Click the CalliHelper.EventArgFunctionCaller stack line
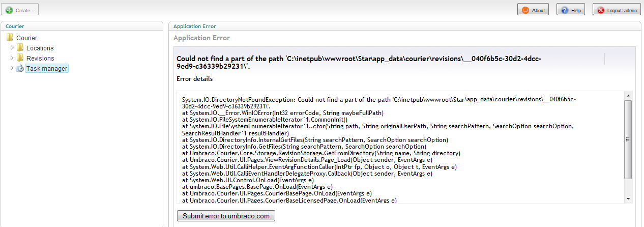The width and height of the screenshot is (644, 227). click(x=319, y=166)
